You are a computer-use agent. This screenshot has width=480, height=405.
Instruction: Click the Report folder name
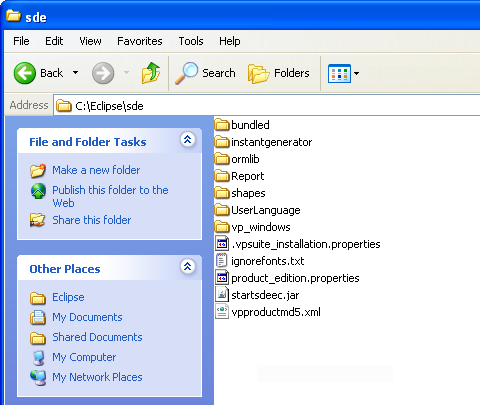coord(247,176)
